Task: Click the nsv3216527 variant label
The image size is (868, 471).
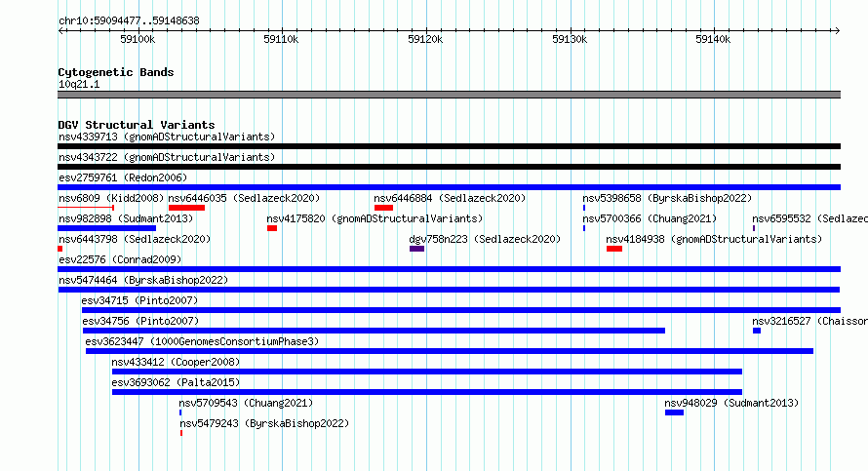Action: tap(809, 321)
